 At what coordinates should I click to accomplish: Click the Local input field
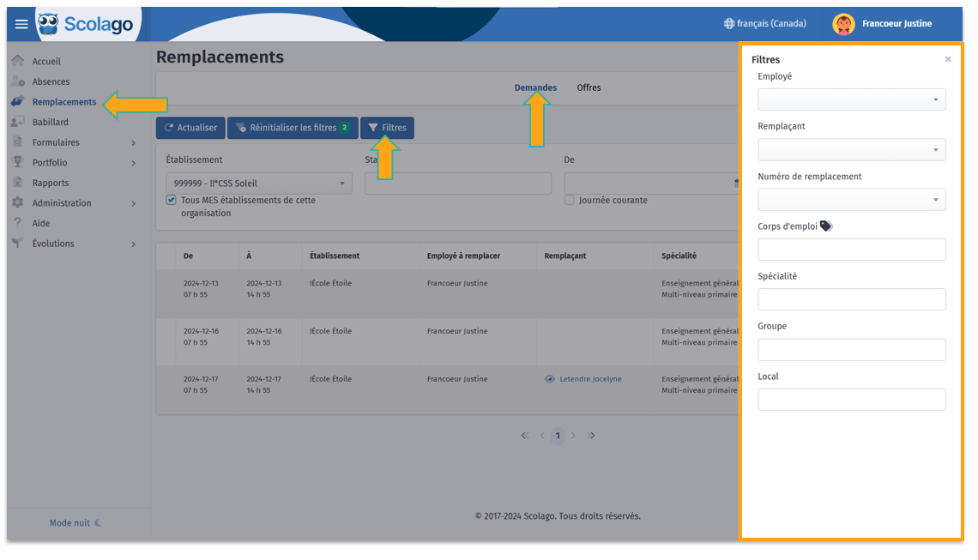pos(851,400)
